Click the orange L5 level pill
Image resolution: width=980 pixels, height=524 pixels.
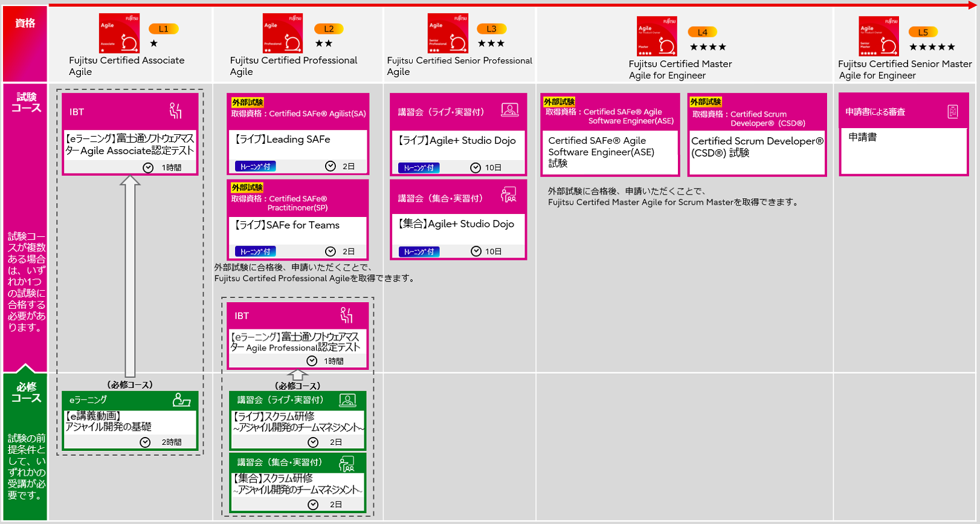pyautogui.click(x=923, y=32)
